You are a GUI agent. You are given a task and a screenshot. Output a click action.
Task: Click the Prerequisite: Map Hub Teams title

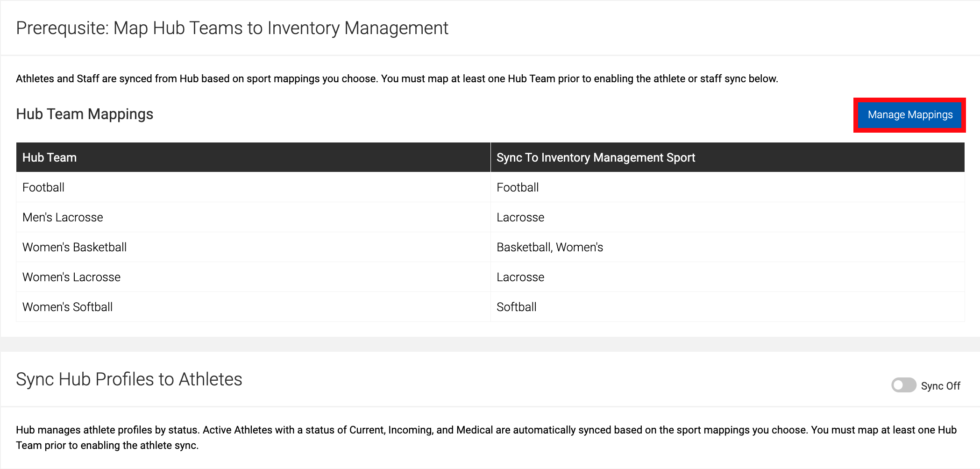point(232,28)
